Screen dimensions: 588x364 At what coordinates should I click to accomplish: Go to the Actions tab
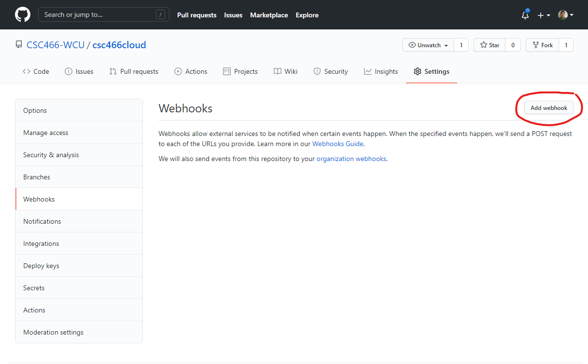click(191, 71)
